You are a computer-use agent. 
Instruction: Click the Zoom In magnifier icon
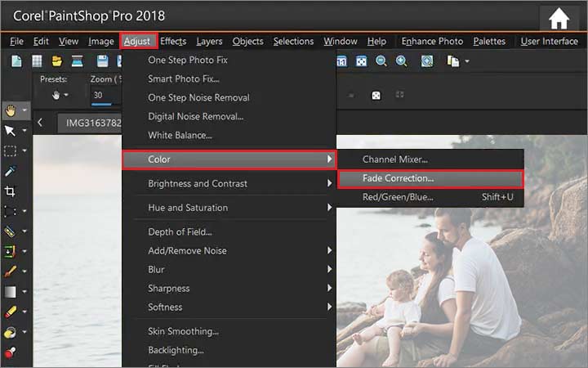pos(402,61)
